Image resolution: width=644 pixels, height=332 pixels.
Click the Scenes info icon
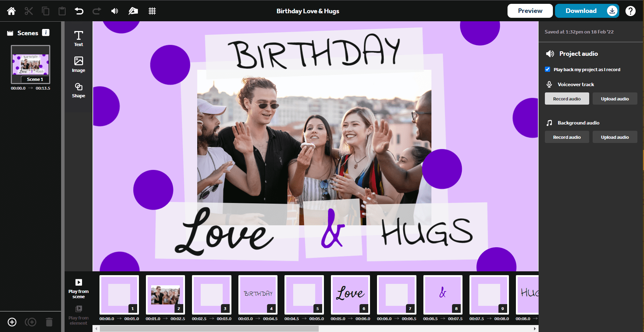pos(46,32)
